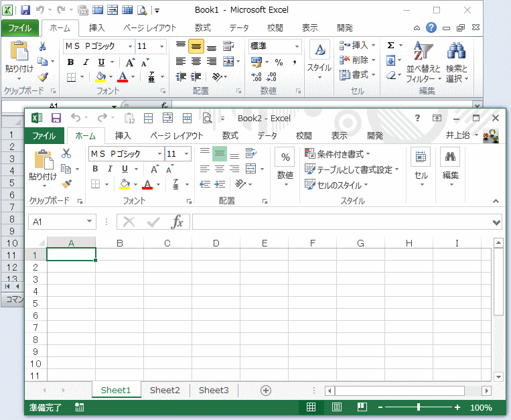Click Cut scissors in Book1 Excel window
This screenshot has height=420, width=511.
click(x=42, y=46)
